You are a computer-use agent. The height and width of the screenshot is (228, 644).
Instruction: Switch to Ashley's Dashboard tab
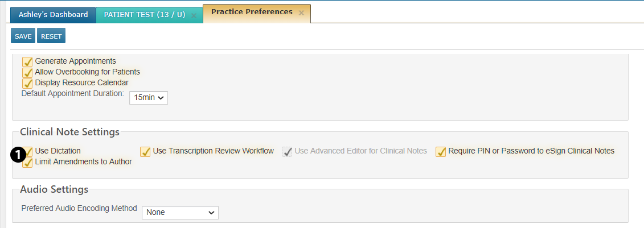(x=53, y=15)
